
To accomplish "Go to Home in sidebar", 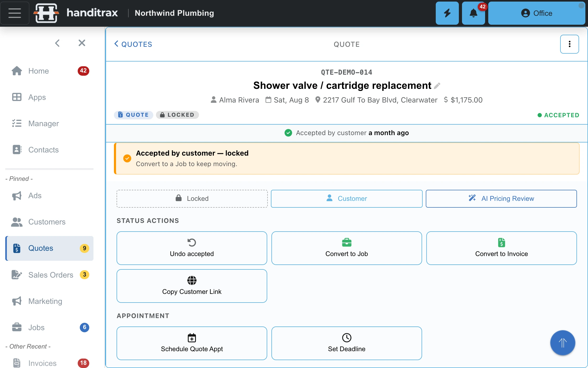I will 49,71.
